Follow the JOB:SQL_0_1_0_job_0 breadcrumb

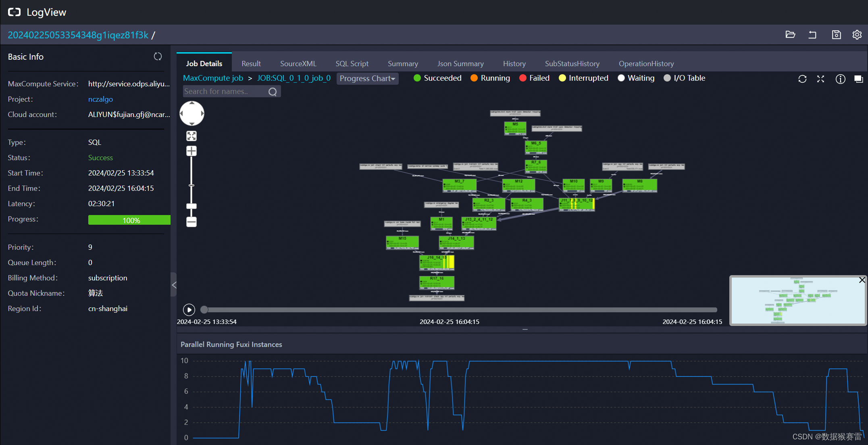293,78
